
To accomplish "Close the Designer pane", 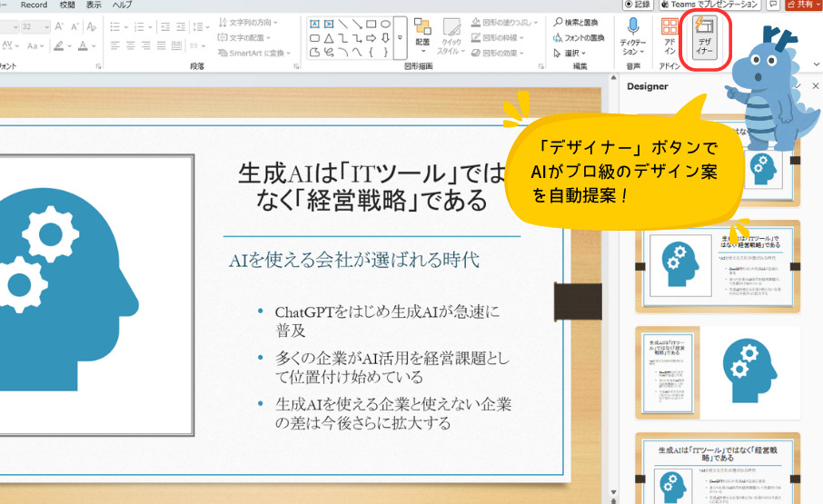I will 815,86.
